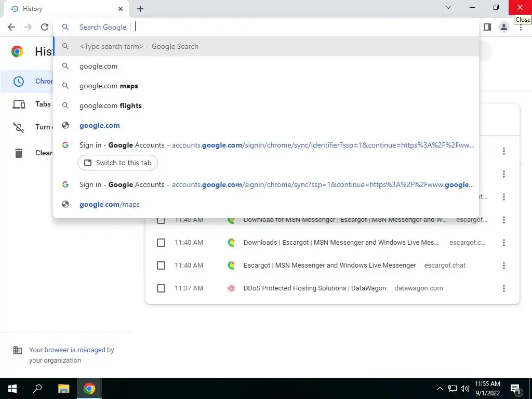This screenshot has height=399, width=532.
Task: Open Escargot | MSN Messenger and Windows Live Messenger entry
Action: pyautogui.click(x=329, y=265)
